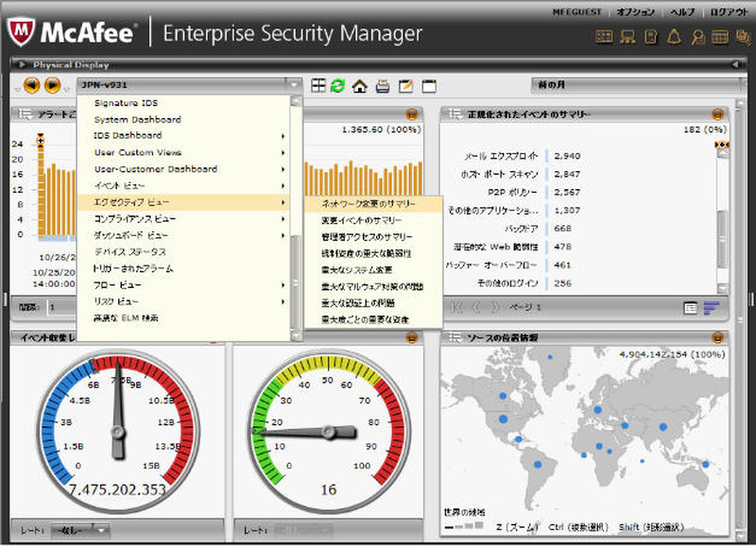
Task: Open the JPN-v931 view selector dropdown
Action: (x=295, y=85)
